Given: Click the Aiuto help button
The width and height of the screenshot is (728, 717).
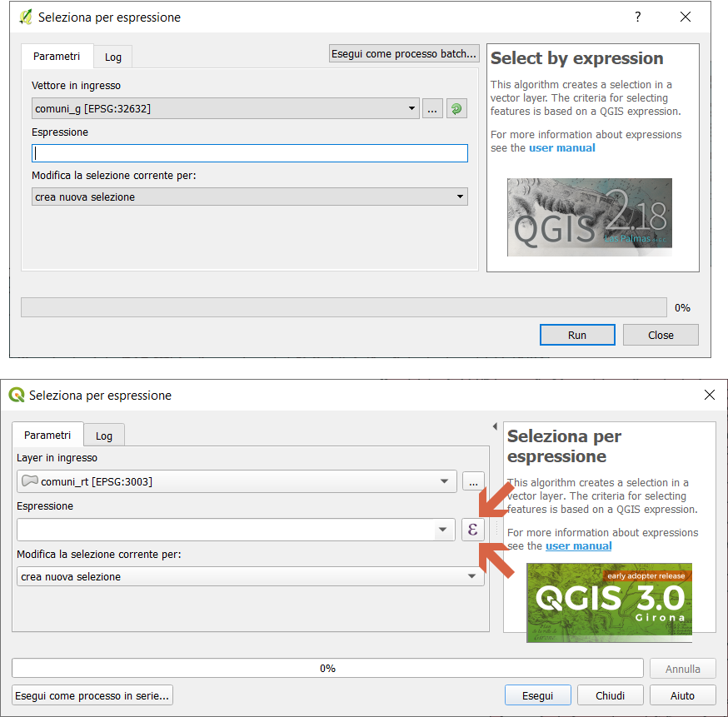Looking at the screenshot, I should [682, 695].
